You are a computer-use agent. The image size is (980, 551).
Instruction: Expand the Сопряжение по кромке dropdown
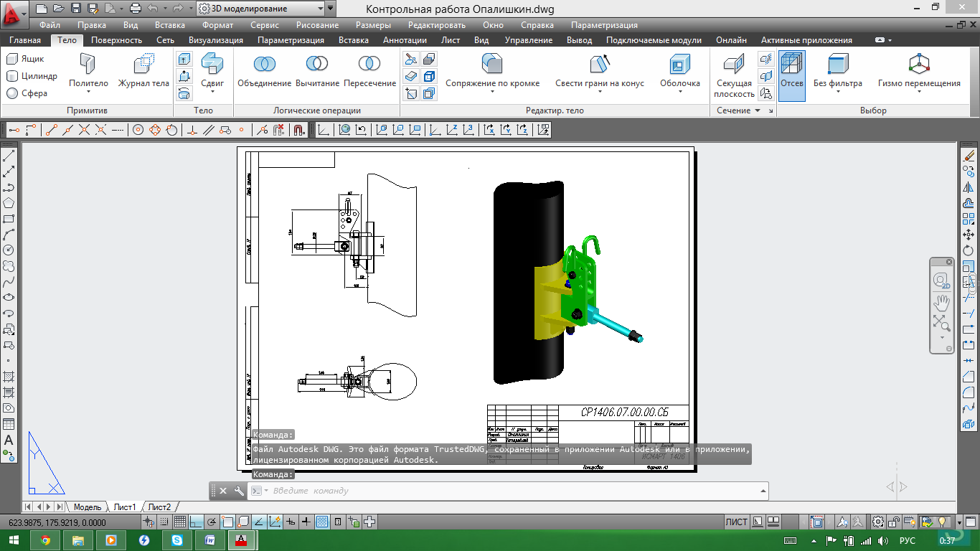[492, 93]
